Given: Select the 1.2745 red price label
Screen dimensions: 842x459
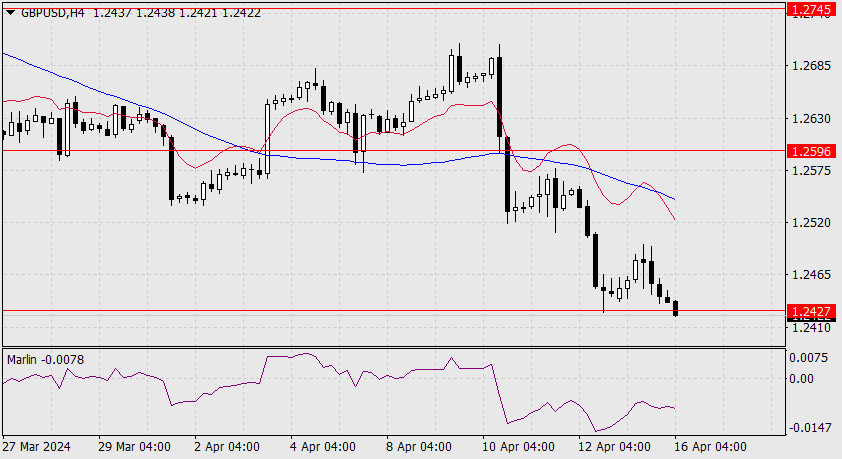Looking at the screenshot, I should (811, 9).
